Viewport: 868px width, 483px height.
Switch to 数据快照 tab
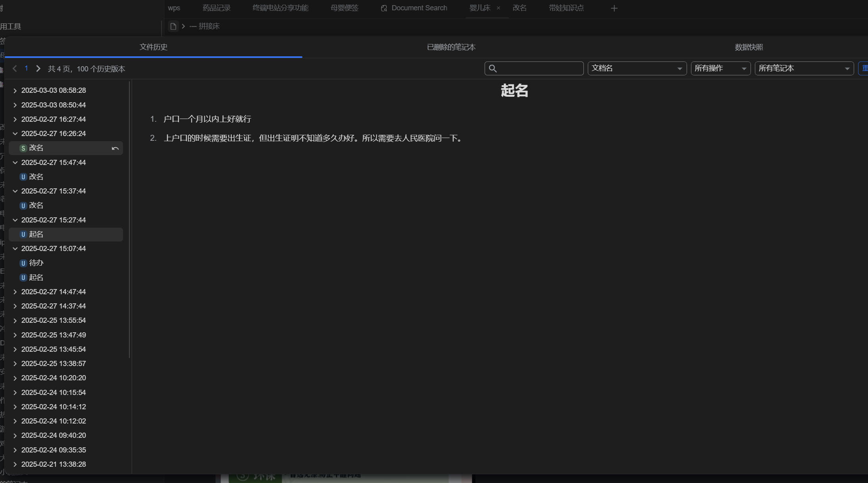coord(749,47)
